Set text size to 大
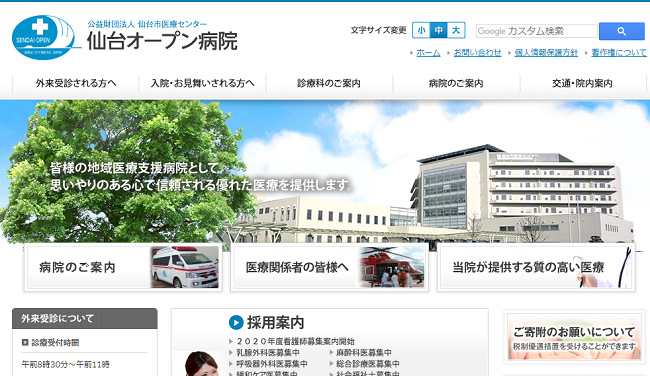 456,30
